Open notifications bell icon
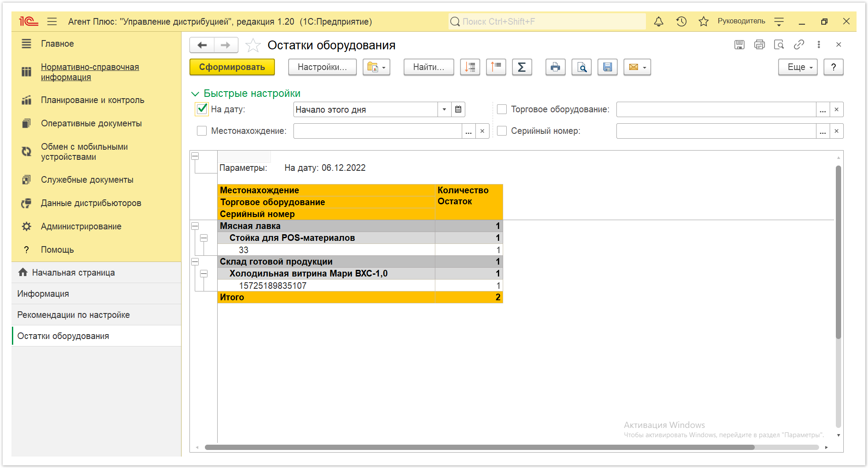The width and height of the screenshot is (868, 468). 658,21
